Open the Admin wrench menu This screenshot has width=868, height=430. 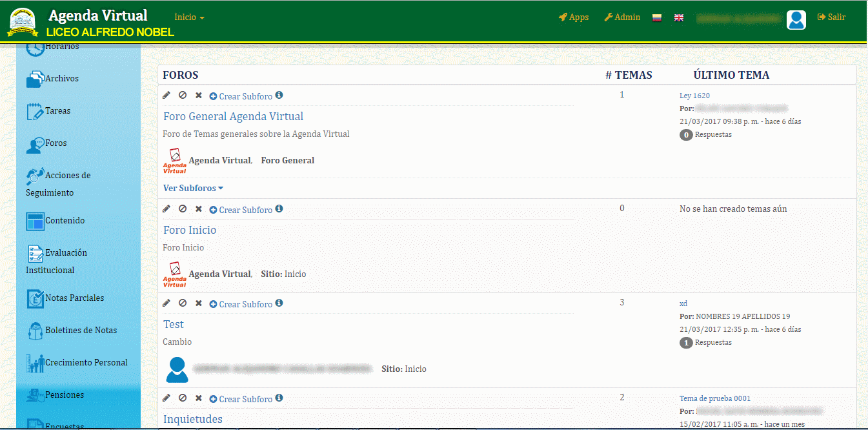click(622, 17)
